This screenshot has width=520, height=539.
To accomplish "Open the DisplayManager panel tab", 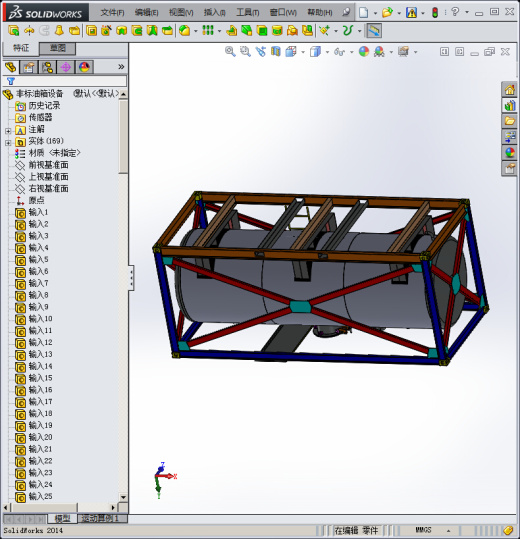I will pos(84,67).
